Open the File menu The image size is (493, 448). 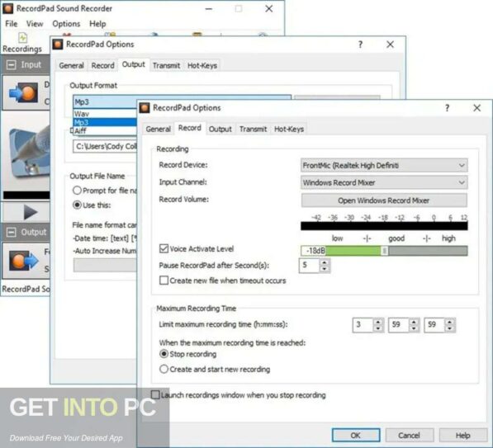[12, 24]
